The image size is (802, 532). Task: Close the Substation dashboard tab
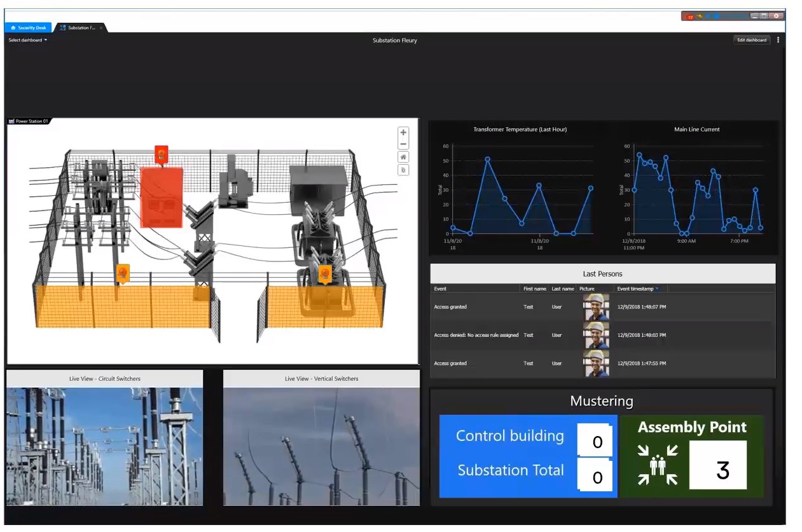101,28
